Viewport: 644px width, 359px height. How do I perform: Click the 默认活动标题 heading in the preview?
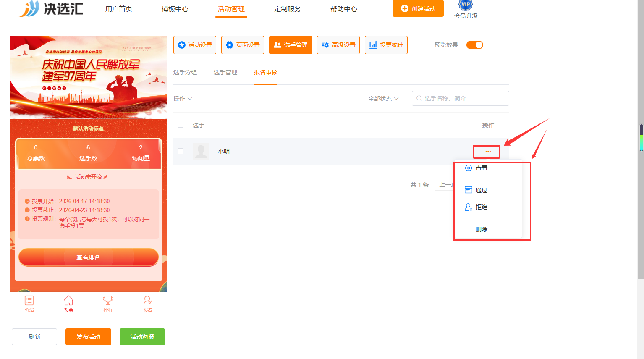tap(88, 128)
